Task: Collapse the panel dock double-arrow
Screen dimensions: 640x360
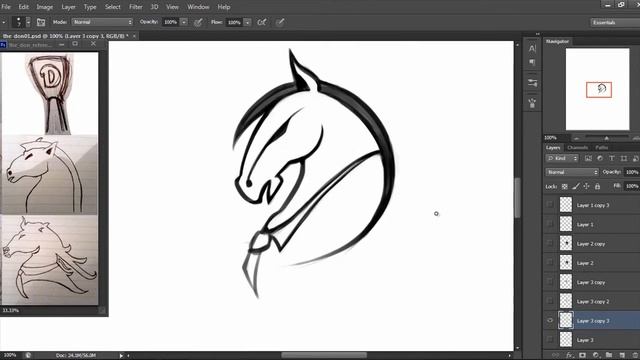Action: pos(538,34)
